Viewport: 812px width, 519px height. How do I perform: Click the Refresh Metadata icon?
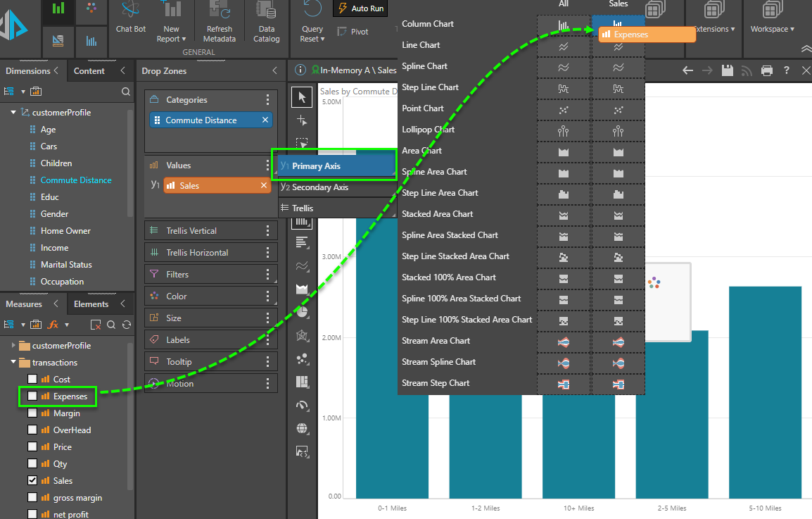click(x=220, y=11)
